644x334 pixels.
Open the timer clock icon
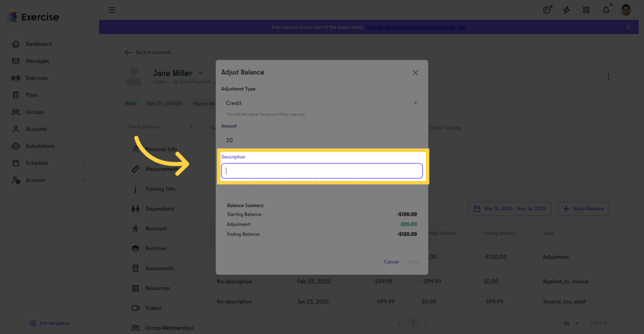[x=546, y=10]
